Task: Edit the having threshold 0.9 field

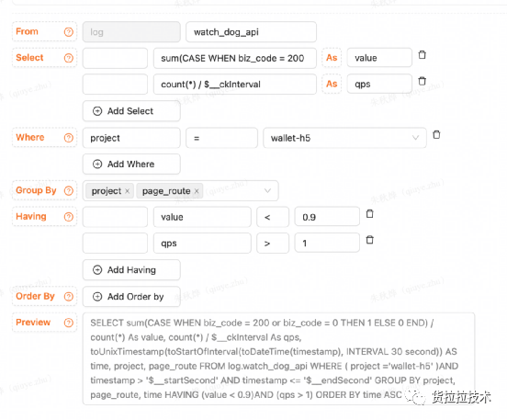Action: [x=327, y=217]
